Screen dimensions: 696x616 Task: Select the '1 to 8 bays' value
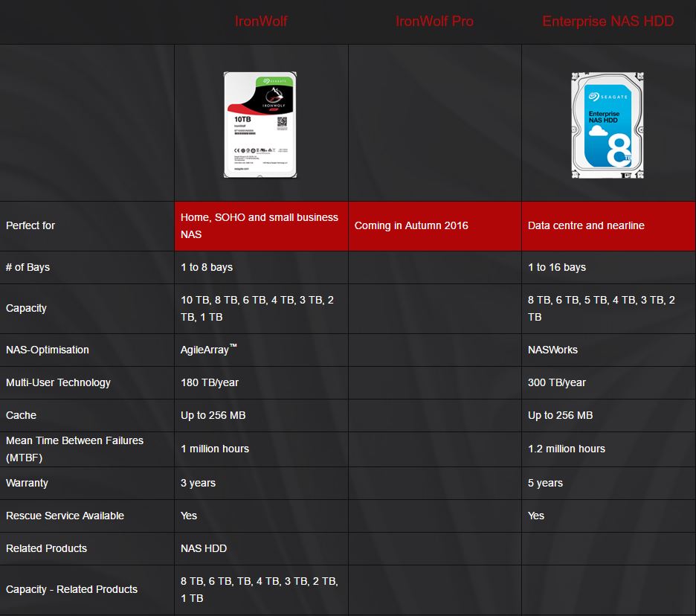click(x=207, y=267)
